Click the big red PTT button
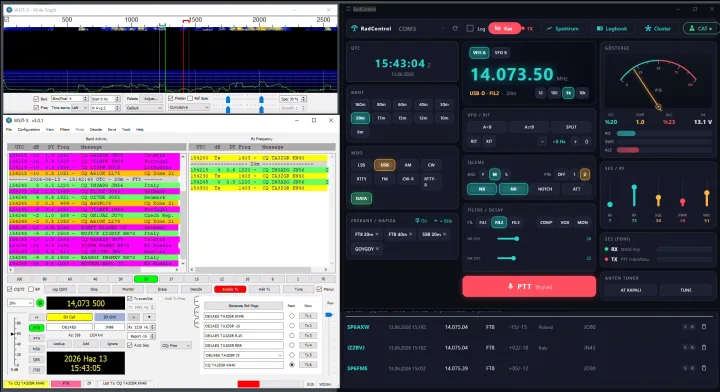 [x=529, y=286]
